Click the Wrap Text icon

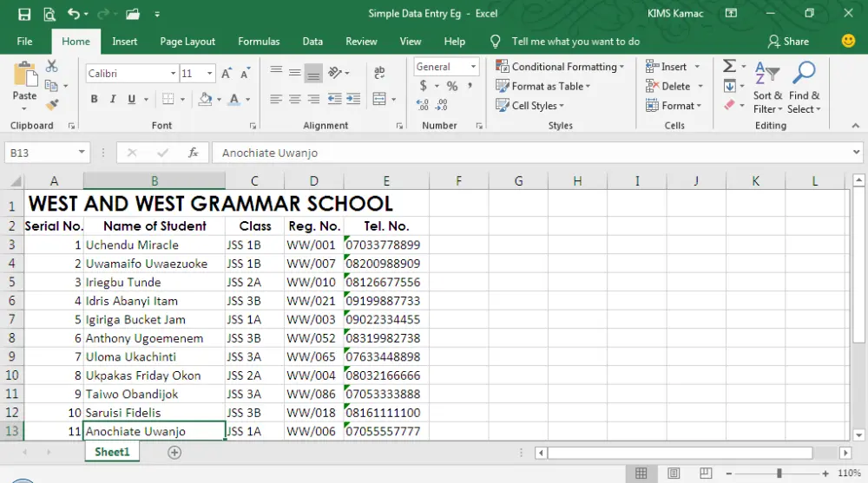[379, 73]
